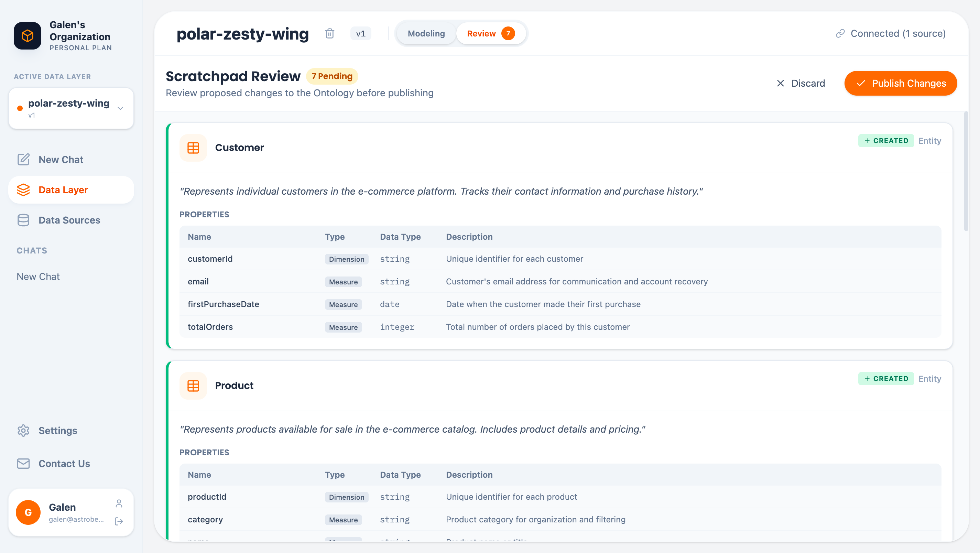The image size is (980, 553).
Task: Go to Data Sources in sidebar
Action: click(69, 220)
